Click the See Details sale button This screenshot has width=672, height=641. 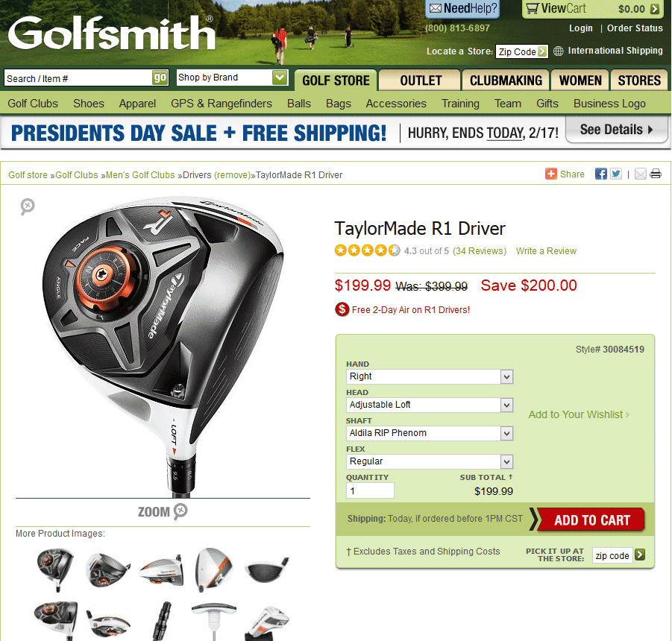click(x=616, y=130)
